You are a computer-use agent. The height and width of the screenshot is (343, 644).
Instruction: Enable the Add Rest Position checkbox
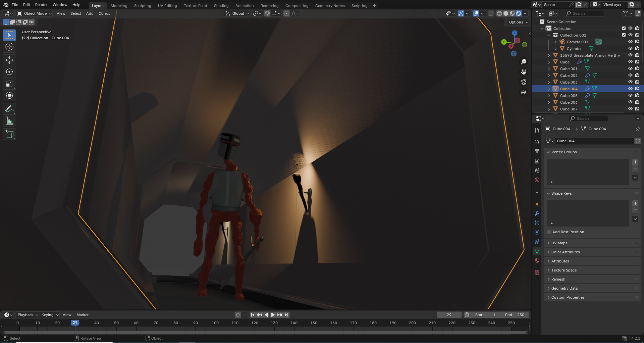549,232
